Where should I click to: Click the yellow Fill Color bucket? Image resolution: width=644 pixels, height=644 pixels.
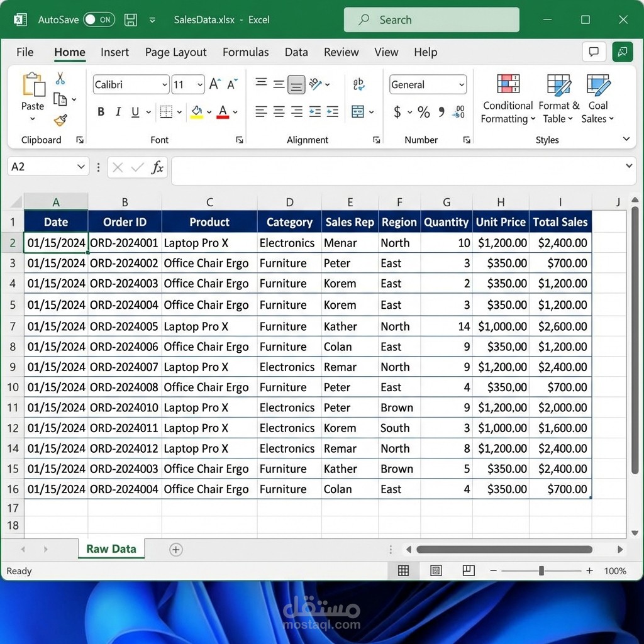197,112
